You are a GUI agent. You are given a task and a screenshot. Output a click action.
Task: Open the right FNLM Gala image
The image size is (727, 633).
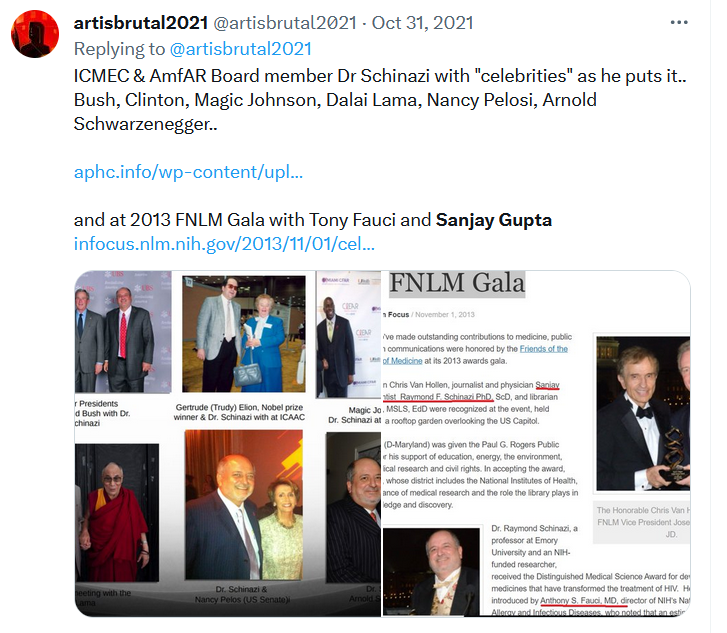(536, 444)
